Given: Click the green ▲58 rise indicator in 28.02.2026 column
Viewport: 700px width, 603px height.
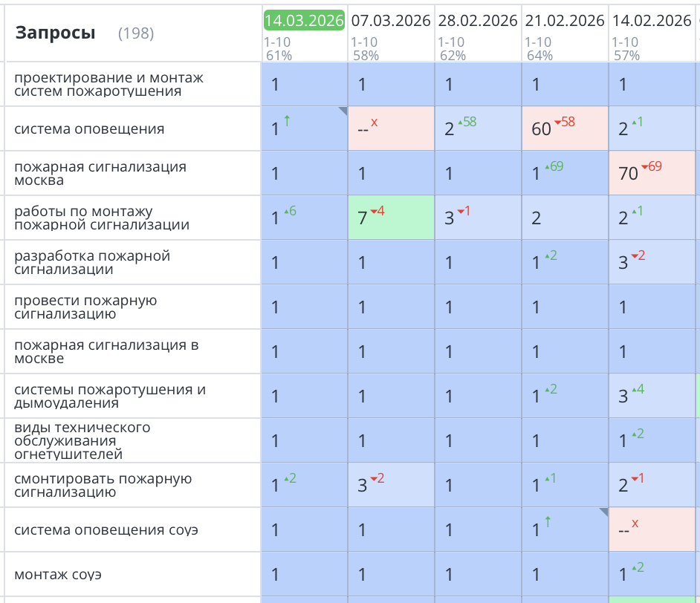Looking at the screenshot, I should [468, 123].
